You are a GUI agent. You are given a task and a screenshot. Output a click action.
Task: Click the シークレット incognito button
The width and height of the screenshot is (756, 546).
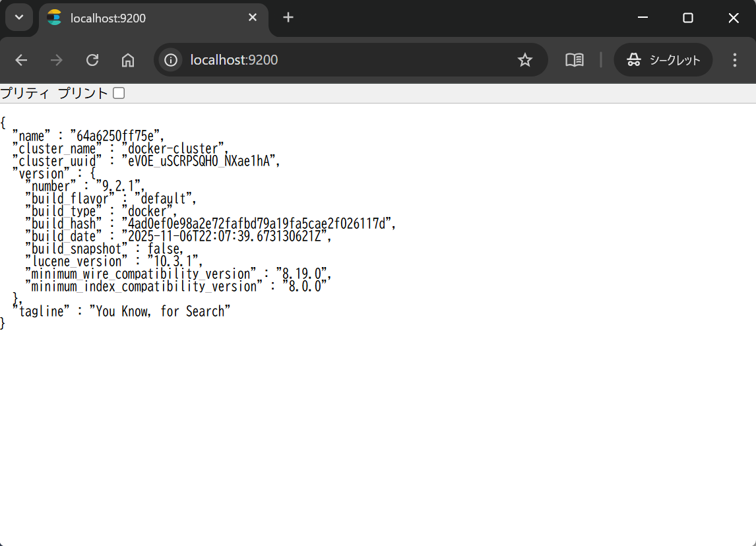coord(663,60)
